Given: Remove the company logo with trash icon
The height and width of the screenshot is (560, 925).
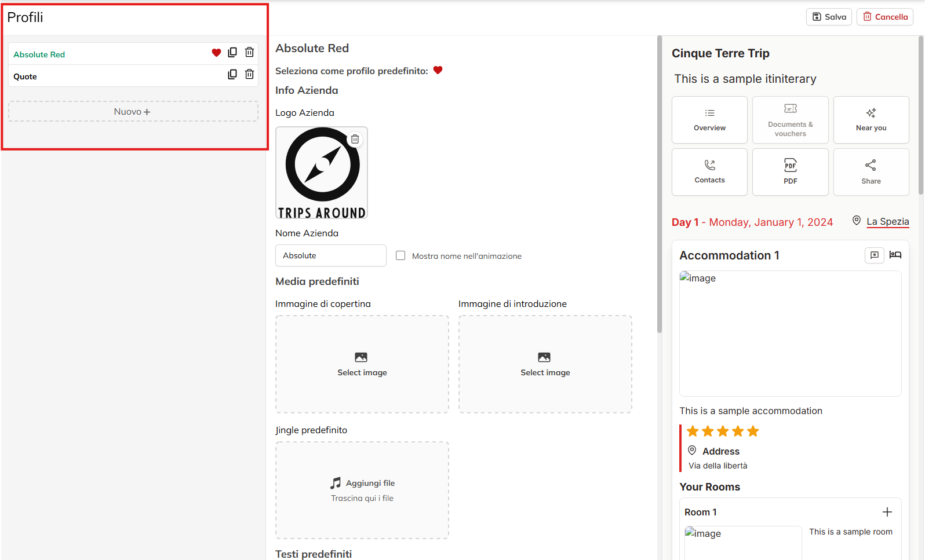Looking at the screenshot, I should 355,140.
